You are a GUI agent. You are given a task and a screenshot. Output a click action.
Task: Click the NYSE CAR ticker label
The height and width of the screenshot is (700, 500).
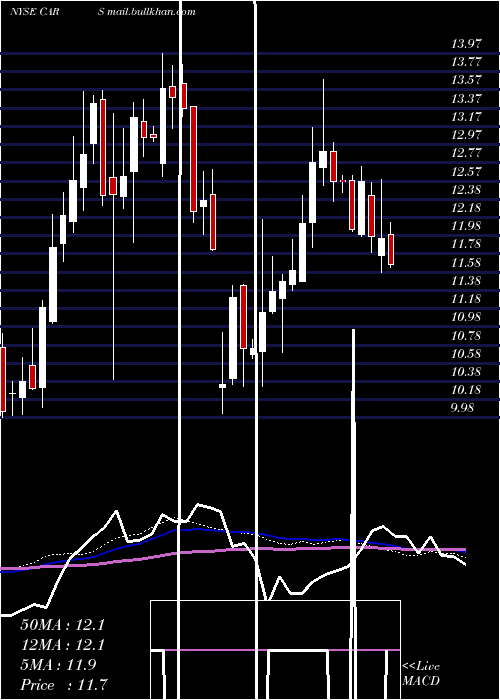[x=35, y=12]
